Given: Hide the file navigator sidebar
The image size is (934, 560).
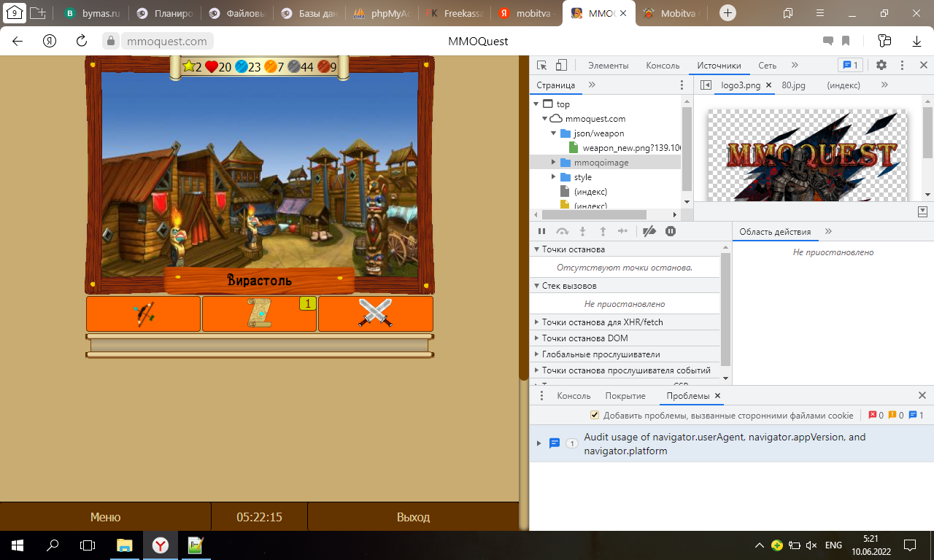Looking at the screenshot, I should [706, 85].
